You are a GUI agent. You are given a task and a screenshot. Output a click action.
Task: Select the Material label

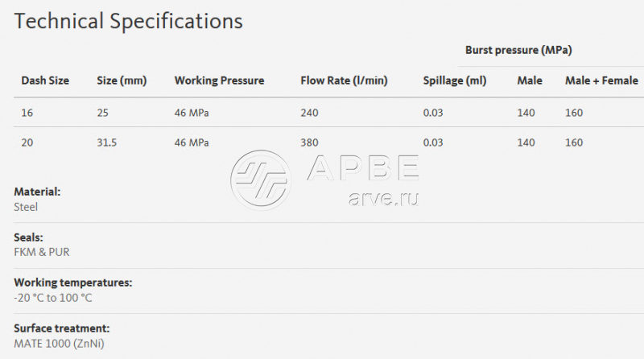point(37,192)
